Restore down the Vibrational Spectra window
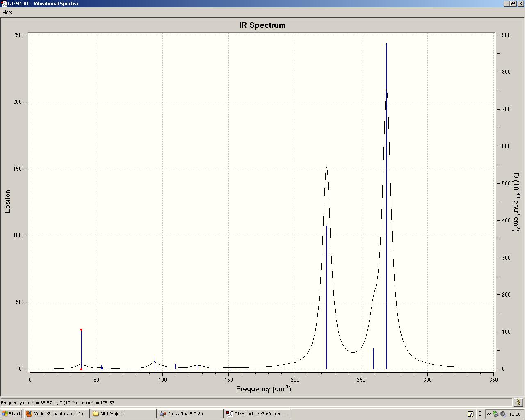The width and height of the screenshot is (525, 420). (x=513, y=3)
